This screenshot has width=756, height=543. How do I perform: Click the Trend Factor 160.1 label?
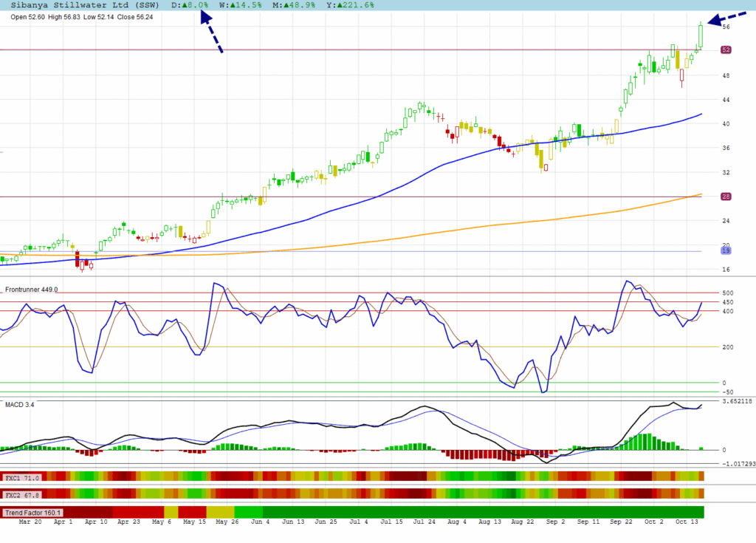pyautogui.click(x=33, y=512)
